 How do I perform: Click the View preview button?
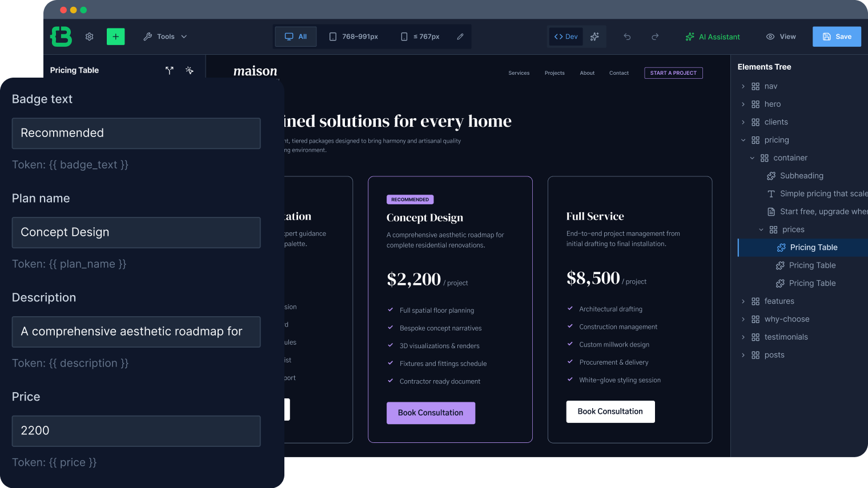[x=781, y=37]
